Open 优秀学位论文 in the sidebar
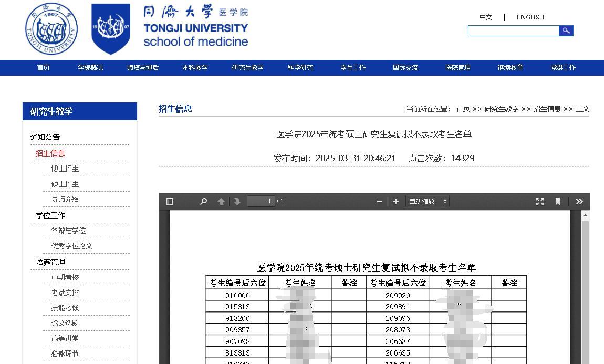The image size is (604, 364). tap(71, 246)
